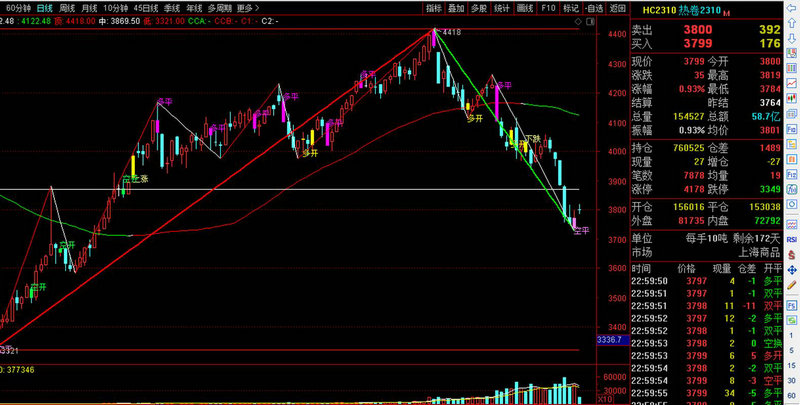The image size is (800, 405).
Task: Click the 4418 peak price marker
Action: (451, 33)
